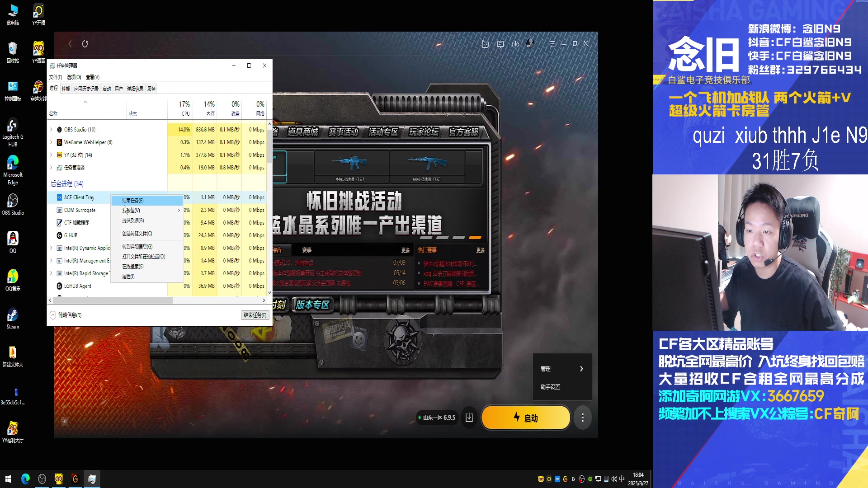868x488 pixels.
Task: Open YY开播 desktop icon
Action: coord(38,15)
